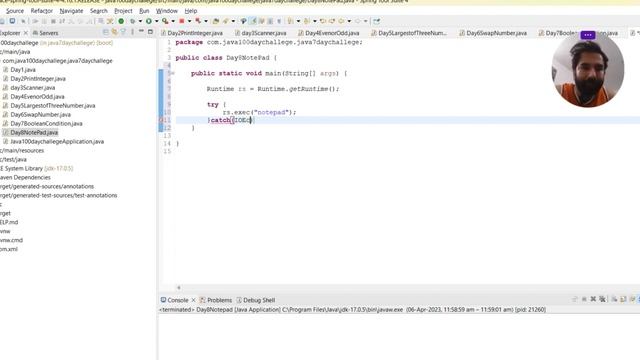This screenshot has width=640, height=360.
Task: Open the Problems tab
Action: coord(216,300)
